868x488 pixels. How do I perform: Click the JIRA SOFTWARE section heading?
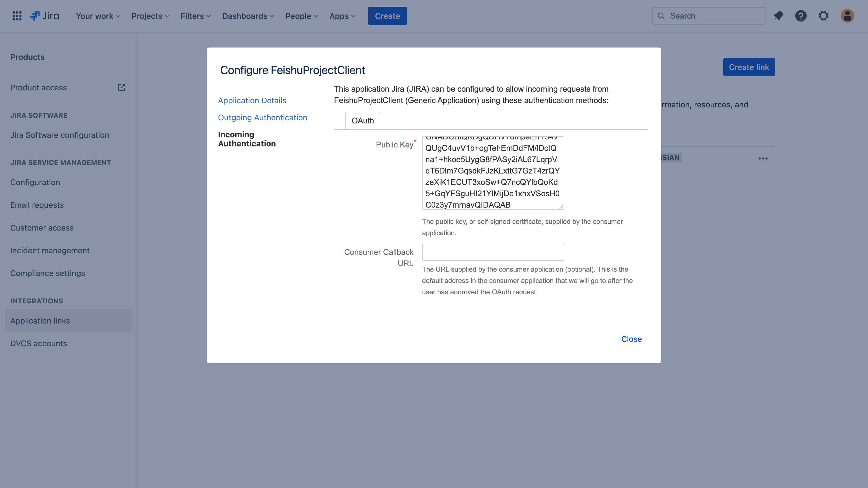coord(39,115)
